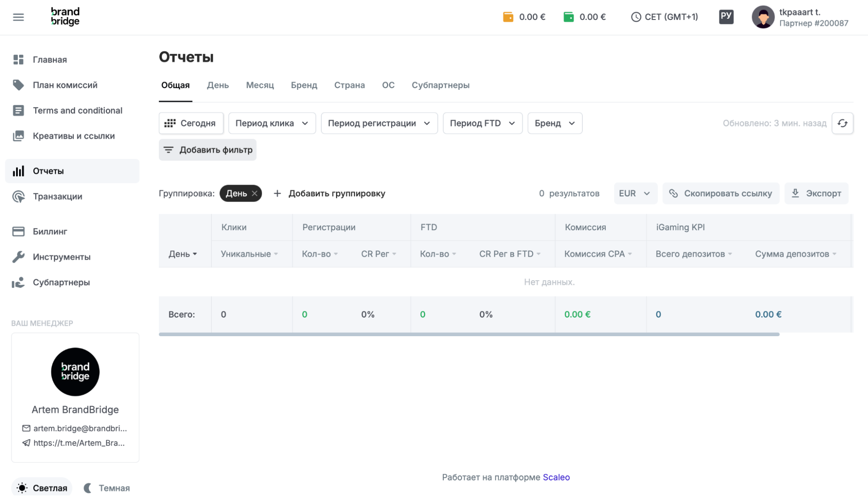This screenshot has height=496, width=868.
Task: Click the Отчеты bar chart icon
Action: (18, 171)
